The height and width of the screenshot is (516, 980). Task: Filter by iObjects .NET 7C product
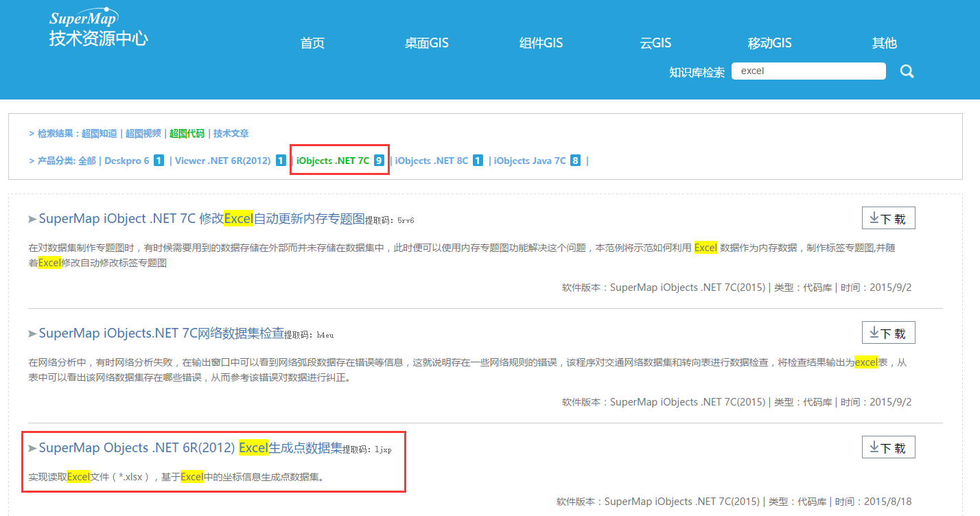click(333, 161)
